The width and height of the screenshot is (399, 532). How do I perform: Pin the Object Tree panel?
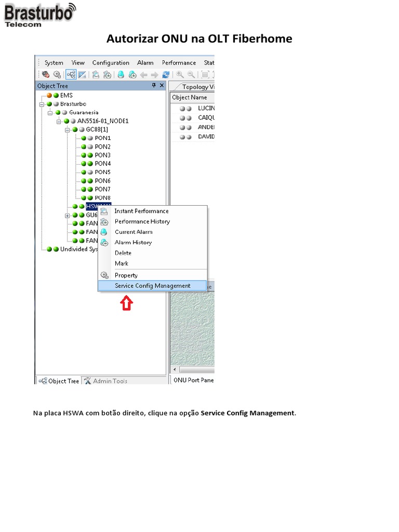pyautogui.click(x=154, y=86)
